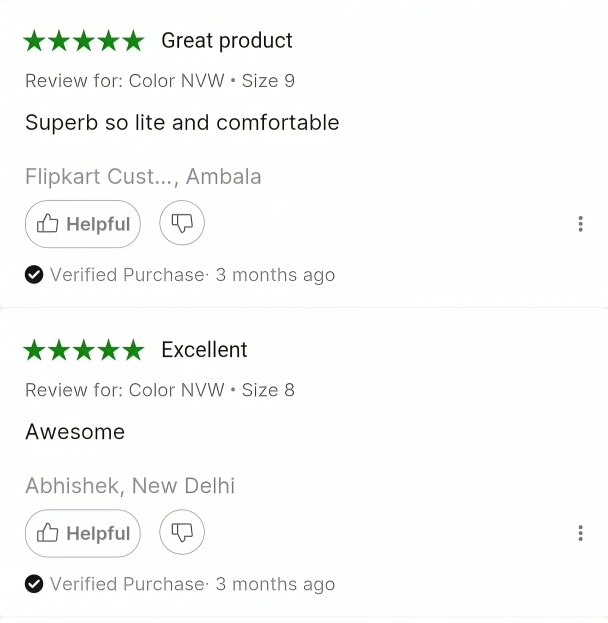Click the "Awesome" review text
608x623 pixels.
point(75,432)
